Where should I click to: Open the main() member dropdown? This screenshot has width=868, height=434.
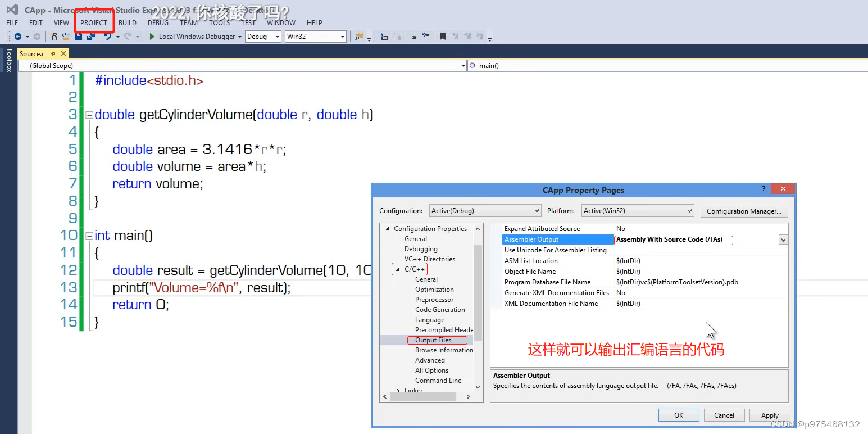click(667, 66)
